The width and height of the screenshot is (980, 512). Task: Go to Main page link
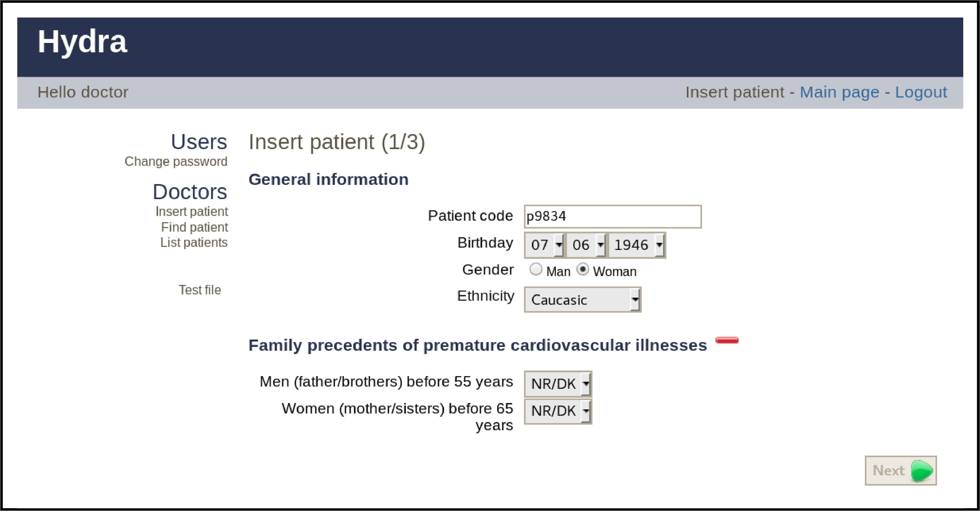(x=839, y=92)
